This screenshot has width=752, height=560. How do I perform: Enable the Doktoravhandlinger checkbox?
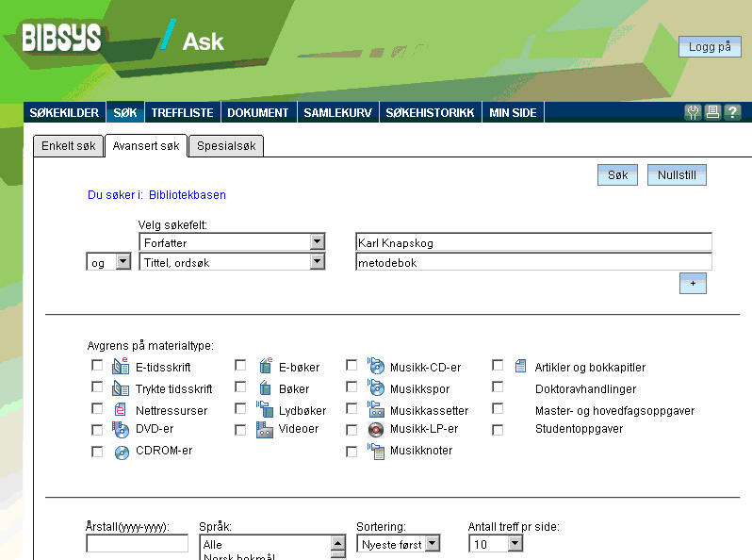tap(498, 387)
